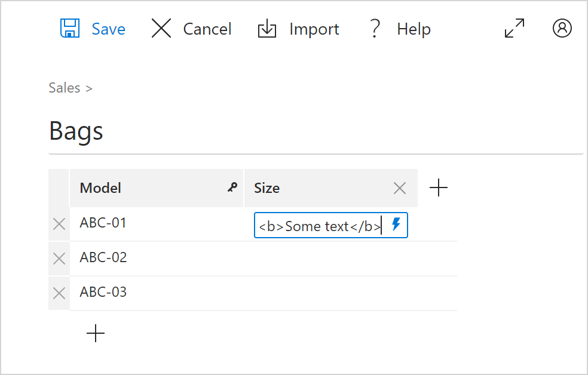Delete the ABC-02 row
This screenshot has width=588, height=375.
pyautogui.click(x=59, y=259)
